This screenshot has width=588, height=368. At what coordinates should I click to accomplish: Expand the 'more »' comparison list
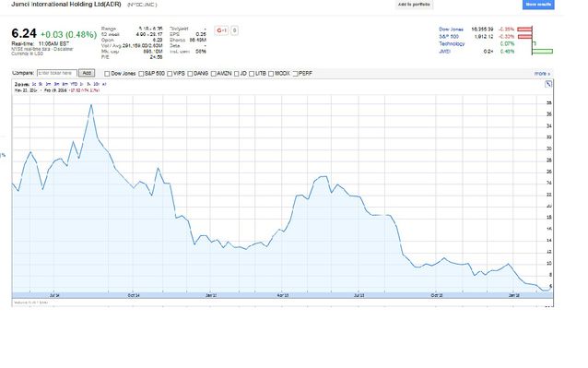pyautogui.click(x=542, y=74)
